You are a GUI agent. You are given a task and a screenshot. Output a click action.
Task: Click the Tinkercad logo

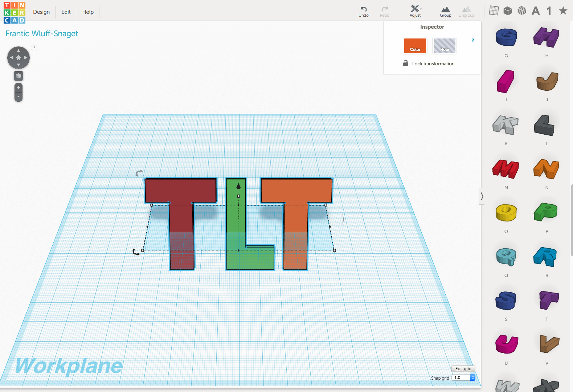pos(15,12)
